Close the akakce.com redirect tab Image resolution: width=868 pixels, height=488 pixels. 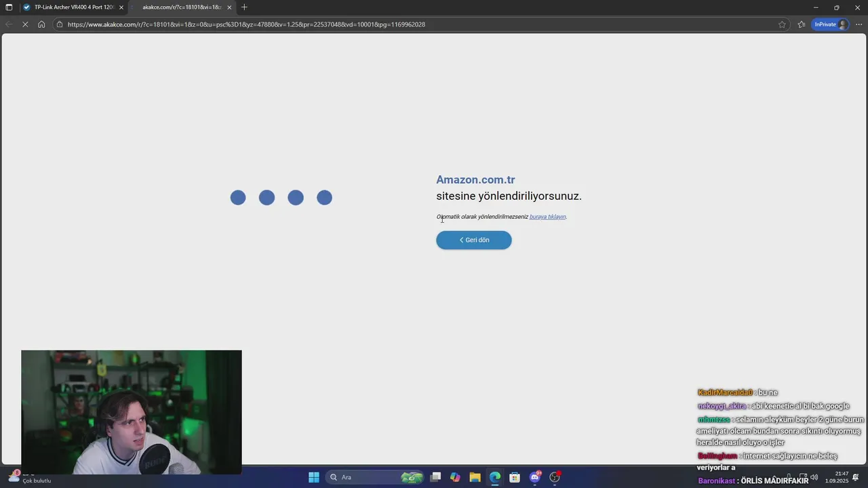(x=229, y=7)
